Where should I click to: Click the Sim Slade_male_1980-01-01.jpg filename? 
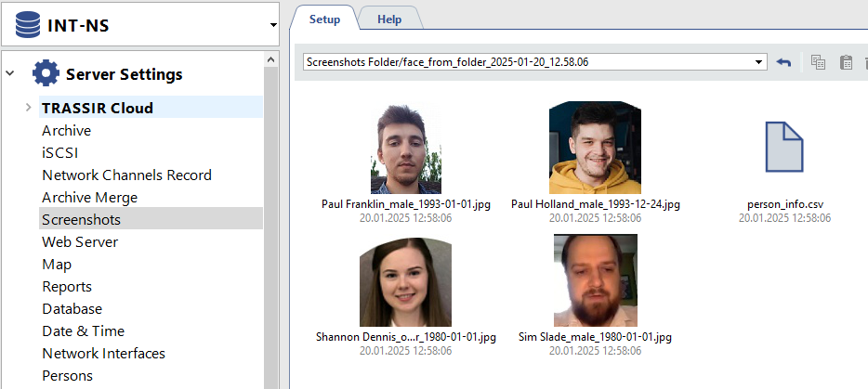(x=595, y=337)
